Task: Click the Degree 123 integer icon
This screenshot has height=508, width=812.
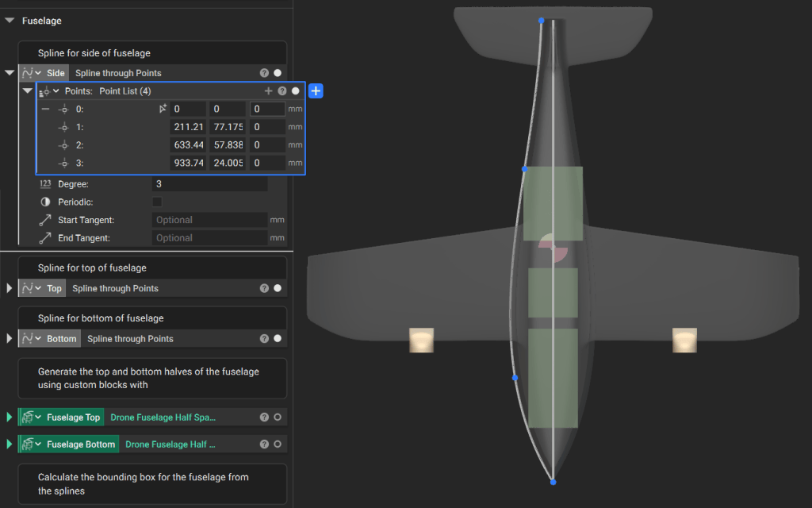Action: (45, 184)
